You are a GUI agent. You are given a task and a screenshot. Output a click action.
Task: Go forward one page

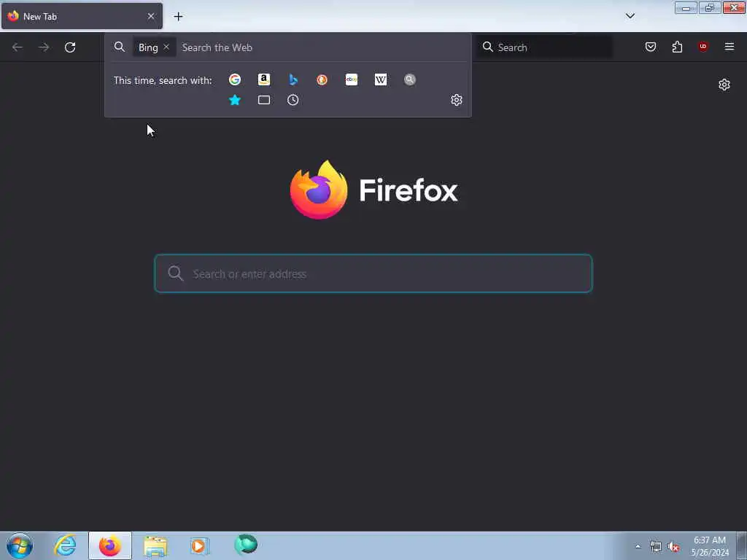[44, 47]
